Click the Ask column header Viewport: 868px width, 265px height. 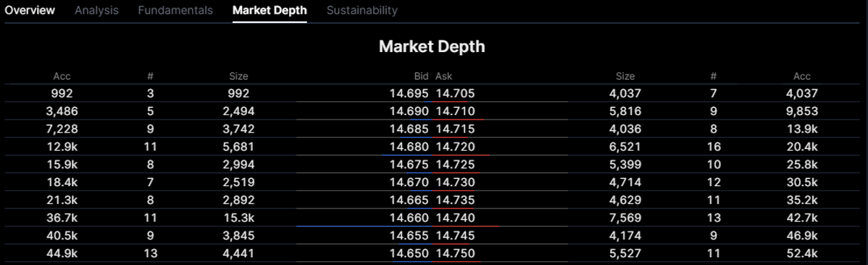(444, 76)
